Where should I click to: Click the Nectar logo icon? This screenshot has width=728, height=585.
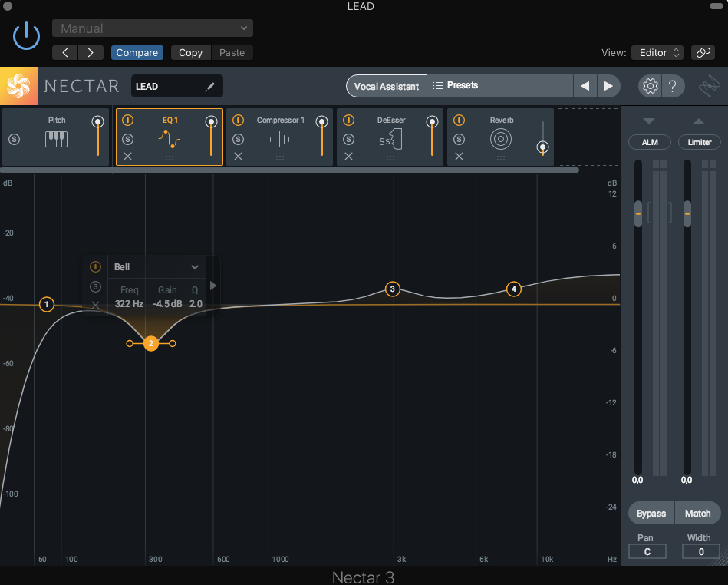[18, 86]
